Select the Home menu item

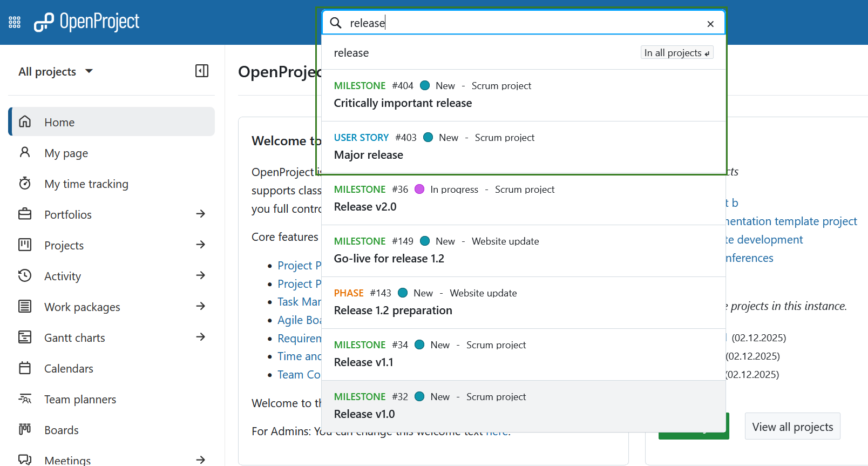111,122
